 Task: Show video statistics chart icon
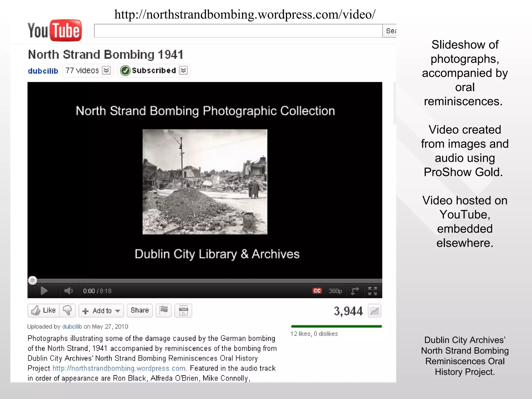click(x=375, y=311)
